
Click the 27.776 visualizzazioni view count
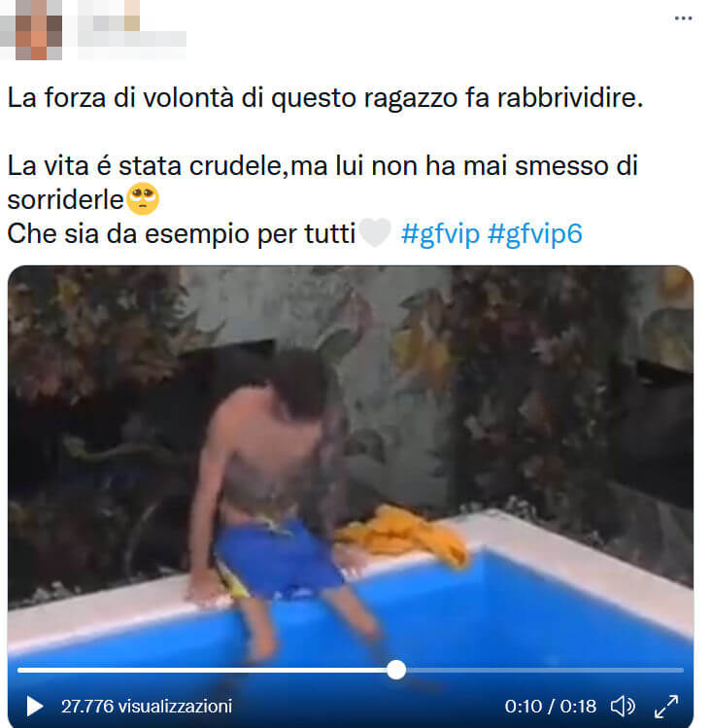(147, 707)
